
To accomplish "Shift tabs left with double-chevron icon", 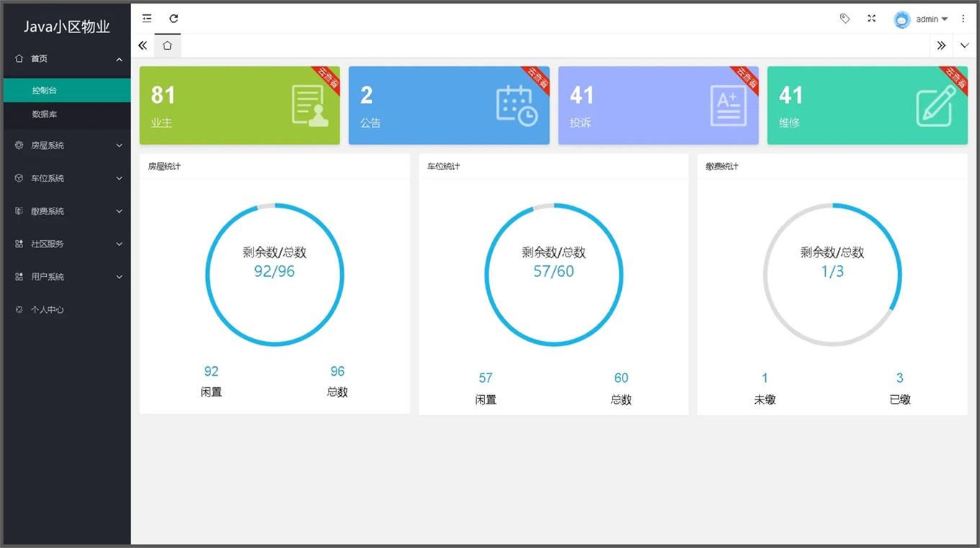I will pyautogui.click(x=143, y=45).
